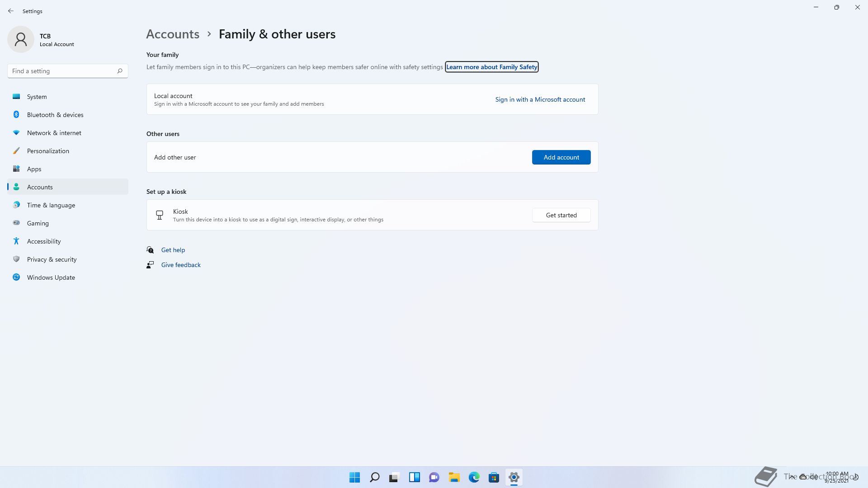Open Widgets from the taskbar

(415, 477)
